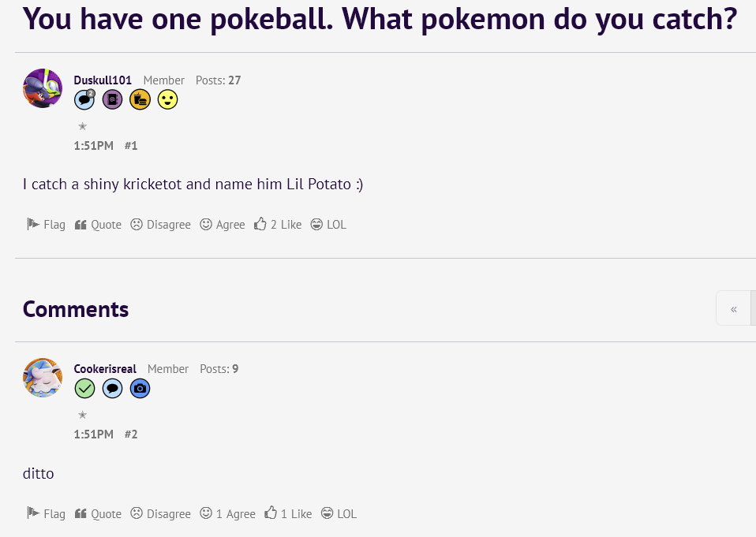756x537 pixels.
Task: Like Duskull101's original post
Action: point(278,225)
